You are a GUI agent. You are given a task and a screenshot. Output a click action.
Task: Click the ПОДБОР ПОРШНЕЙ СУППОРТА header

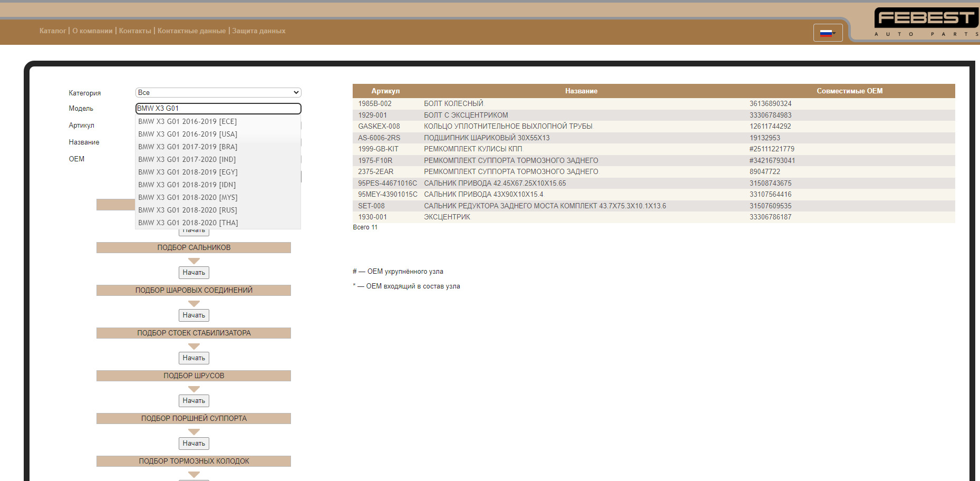[193, 419]
